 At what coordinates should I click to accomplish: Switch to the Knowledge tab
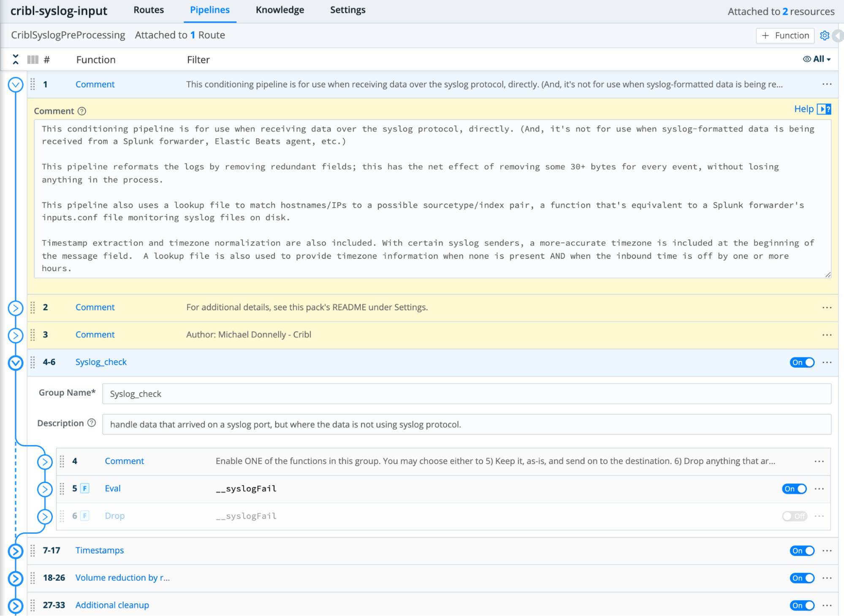click(280, 10)
